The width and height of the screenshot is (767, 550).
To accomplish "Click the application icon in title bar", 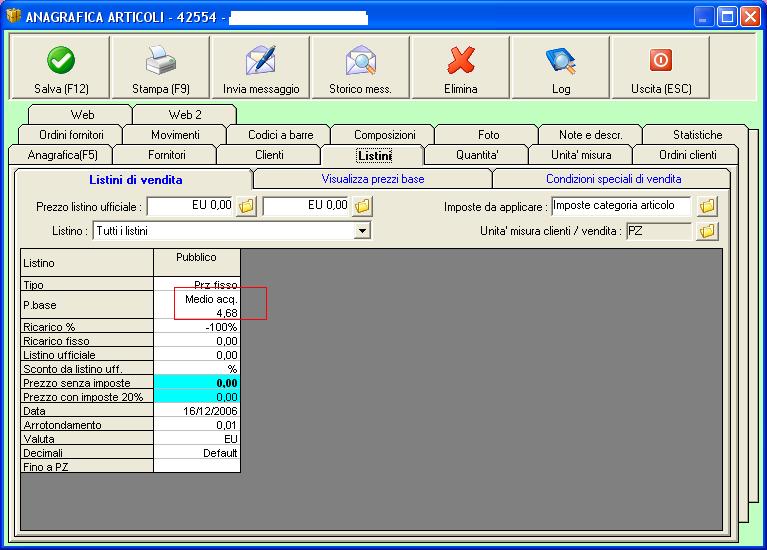I will (x=13, y=16).
